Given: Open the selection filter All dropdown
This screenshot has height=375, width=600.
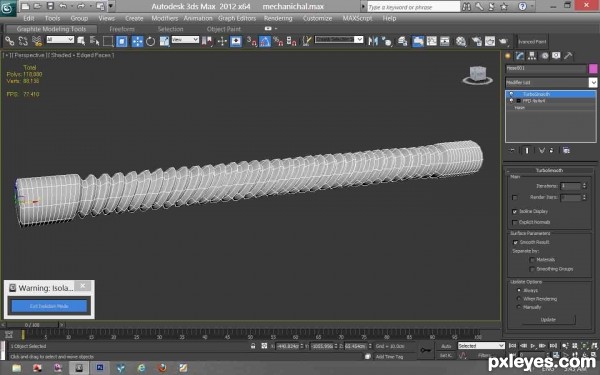Looking at the screenshot, I should (60, 39).
